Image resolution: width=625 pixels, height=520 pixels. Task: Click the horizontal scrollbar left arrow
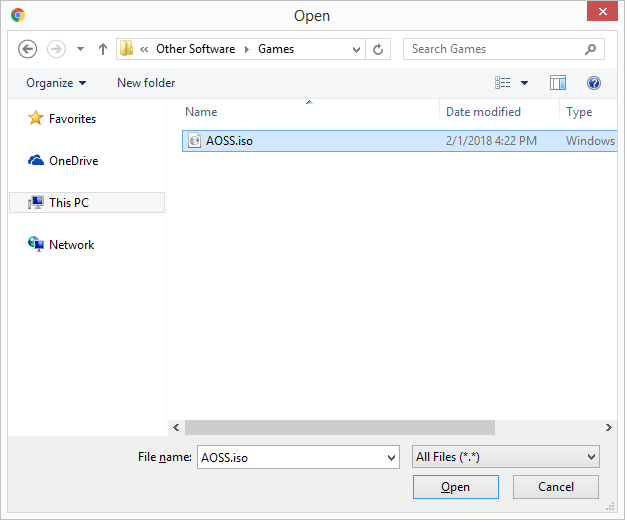tap(176, 428)
